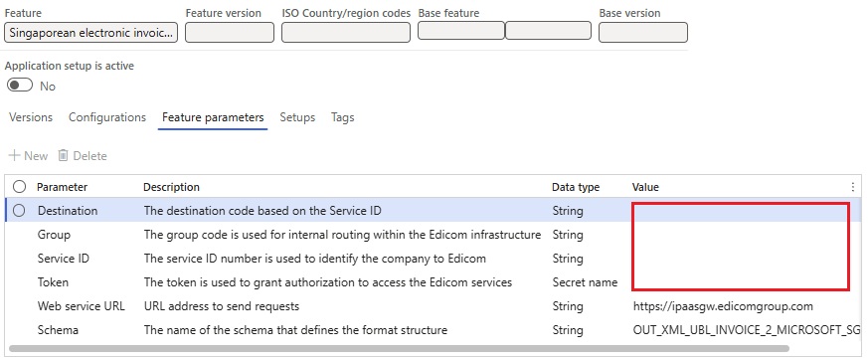Open grid column options (three dots)
The image size is (868, 360).
852,187
